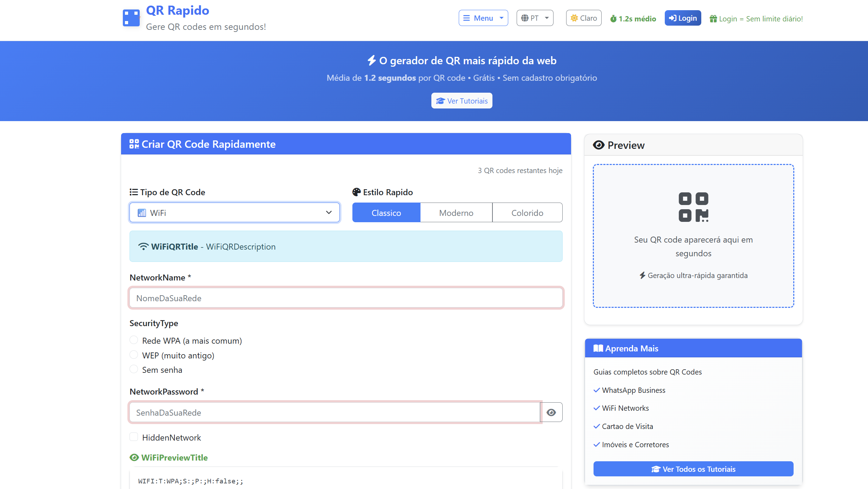Enable the HiddenNetwork checkbox
Screen dimensions: 868x489
(134, 437)
